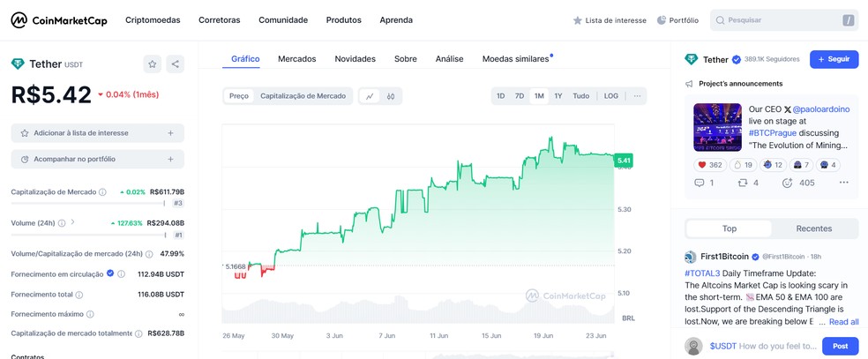Screen dimensions: 868x359
Task: Show info for Capitalização de mercado totalmente diluída
Action: pyautogui.click(x=138, y=333)
